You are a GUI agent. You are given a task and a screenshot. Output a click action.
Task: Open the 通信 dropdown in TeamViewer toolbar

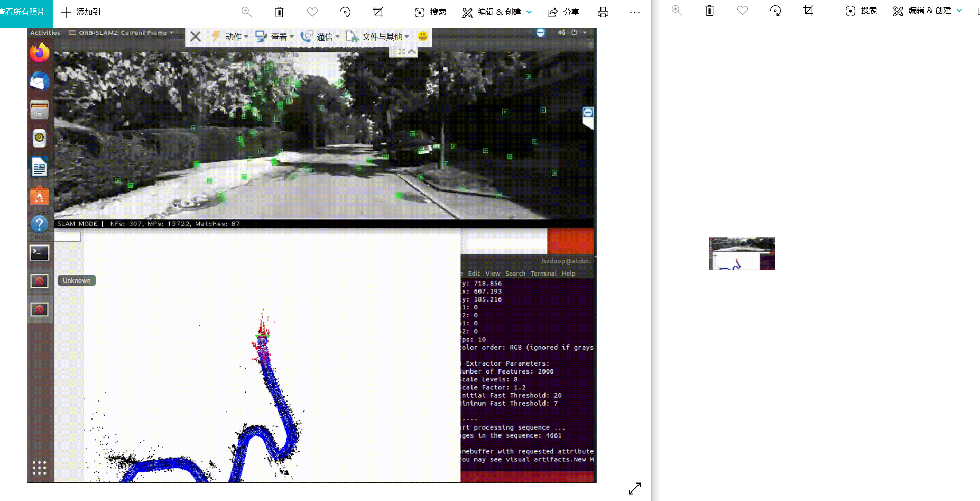320,37
